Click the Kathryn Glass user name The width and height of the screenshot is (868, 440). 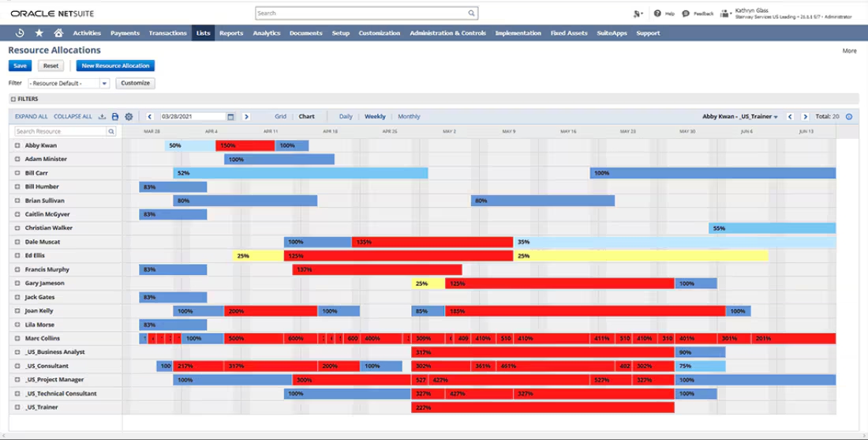pyautogui.click(x=752, y=10)
